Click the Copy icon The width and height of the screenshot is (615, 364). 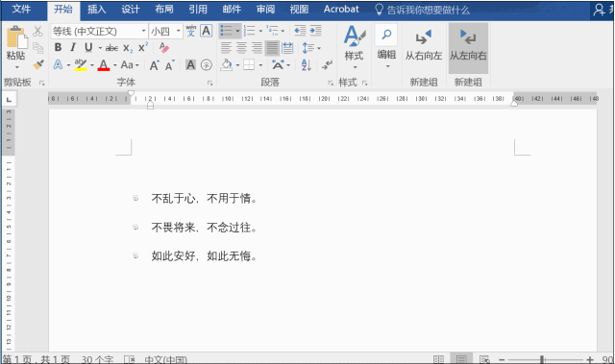click(x=38, y=48)
